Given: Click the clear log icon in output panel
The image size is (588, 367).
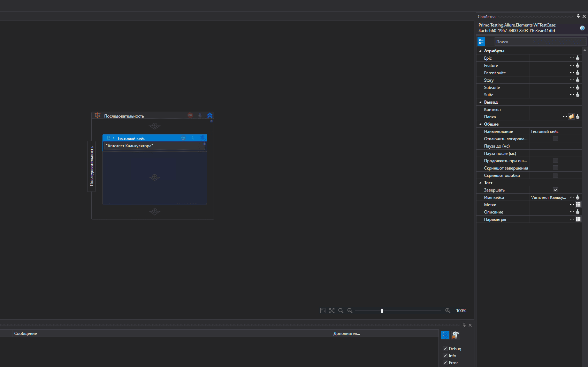Looking at the screenshot, I should (x=456, y=335).
